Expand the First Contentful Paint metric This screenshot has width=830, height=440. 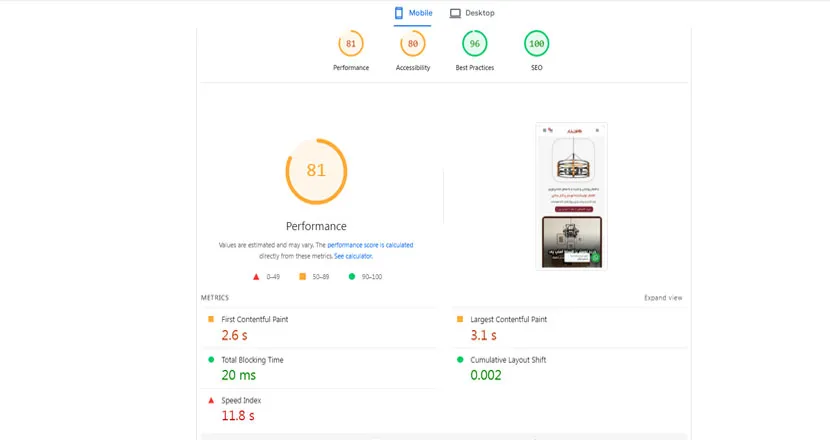(x=254, y=319)
